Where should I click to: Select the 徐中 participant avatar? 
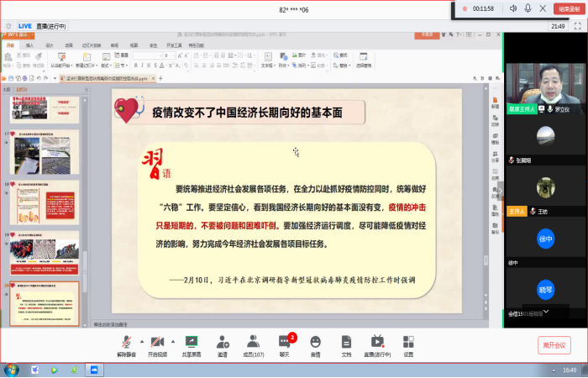click(546, 239)
